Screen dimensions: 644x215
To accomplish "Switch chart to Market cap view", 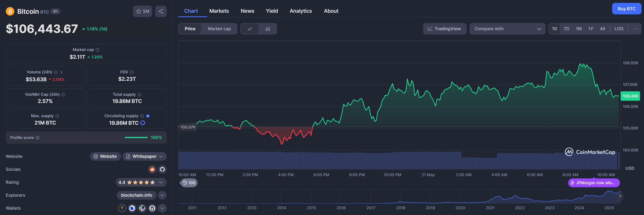I will 219,29.
